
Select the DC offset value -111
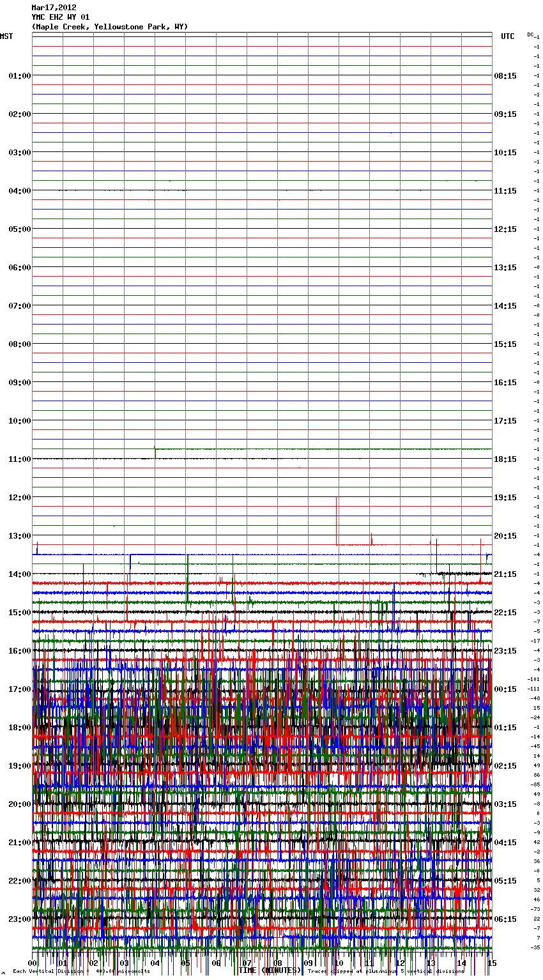pyautogui.click(x=533, y=689)
